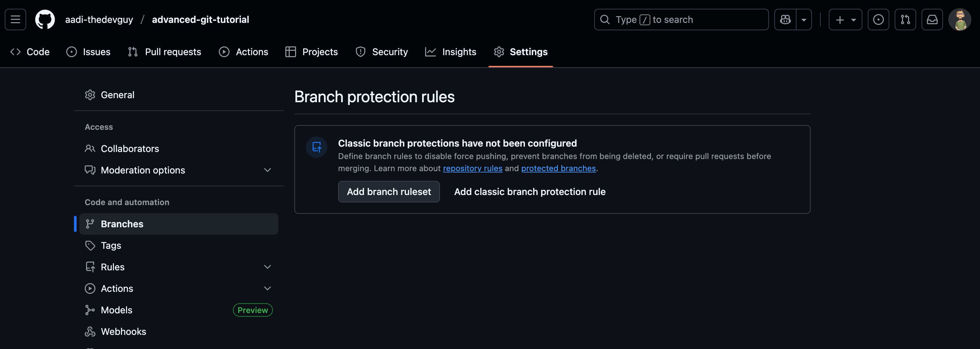This screenshot has width=980, height=349.
Task: Open the pull requests header icon
Action: (905, 20)
